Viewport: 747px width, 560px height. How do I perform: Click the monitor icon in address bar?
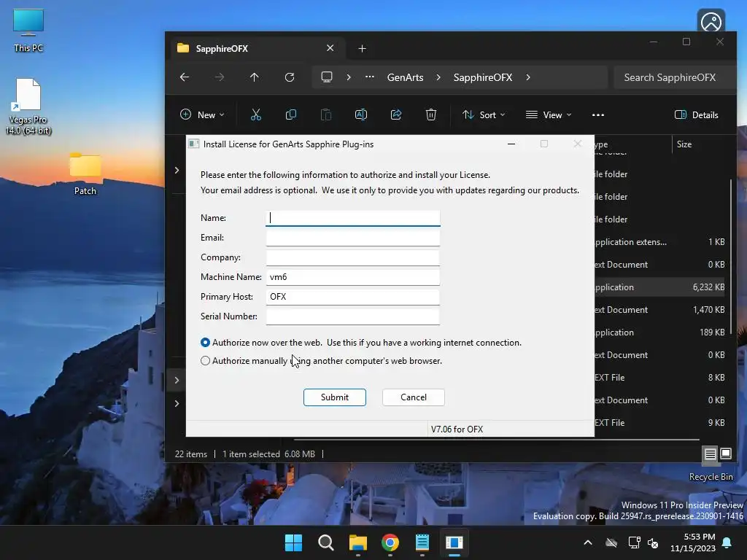point(327,77)
